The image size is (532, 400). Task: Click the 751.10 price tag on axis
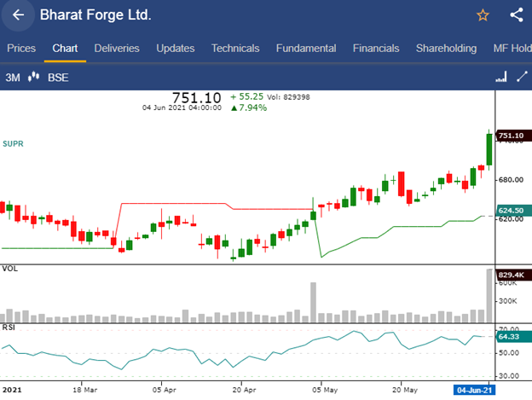coord(513,136)
